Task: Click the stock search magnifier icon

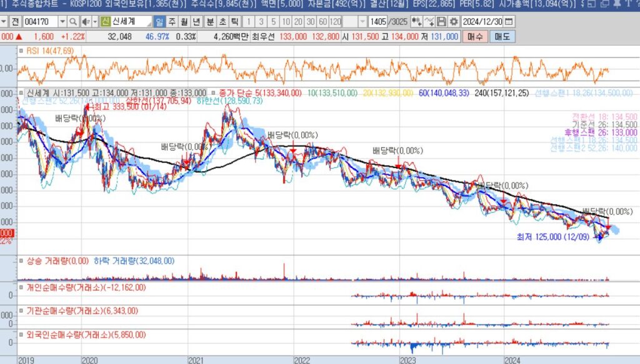Action: [x=73, y=21]
